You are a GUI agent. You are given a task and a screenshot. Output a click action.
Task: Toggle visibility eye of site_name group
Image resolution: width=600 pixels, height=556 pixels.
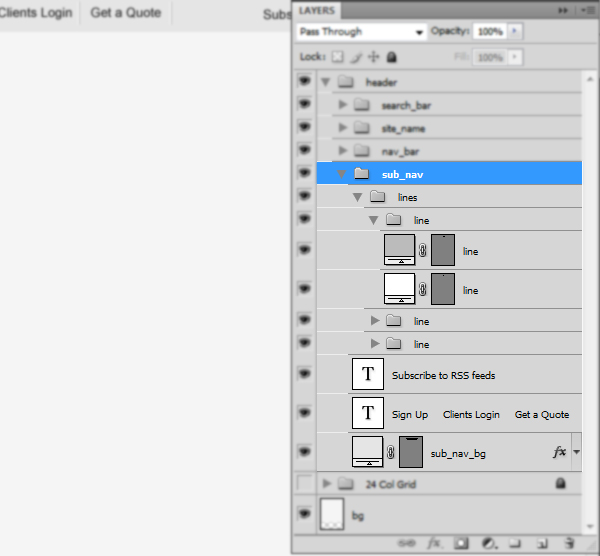coord(305,127)
